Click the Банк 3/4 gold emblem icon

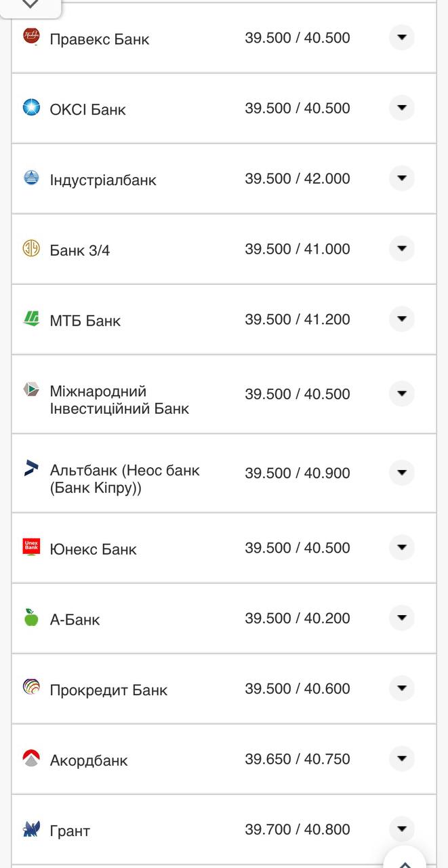30,249
